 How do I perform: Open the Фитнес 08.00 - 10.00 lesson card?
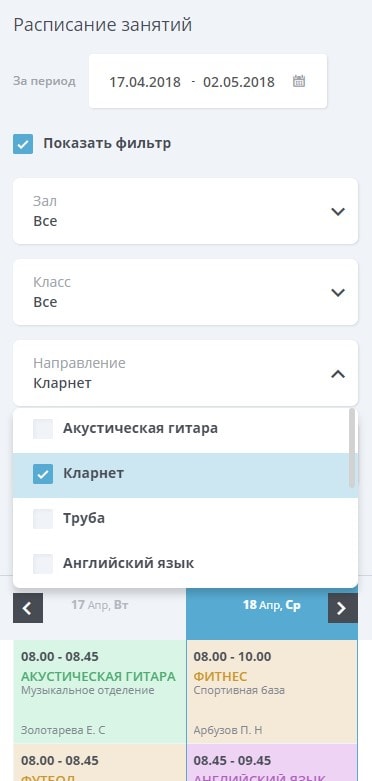point(272,692)
